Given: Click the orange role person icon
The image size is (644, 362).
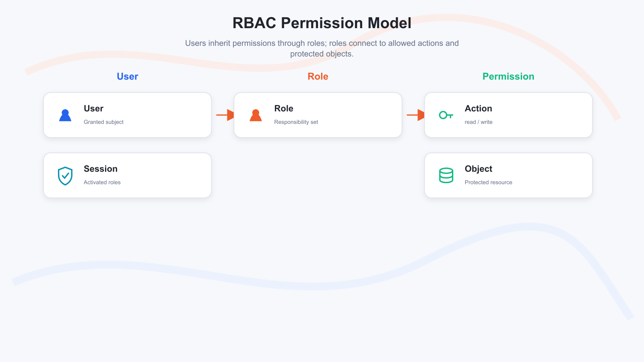Looking at the screenshot, I should point(256,115).
